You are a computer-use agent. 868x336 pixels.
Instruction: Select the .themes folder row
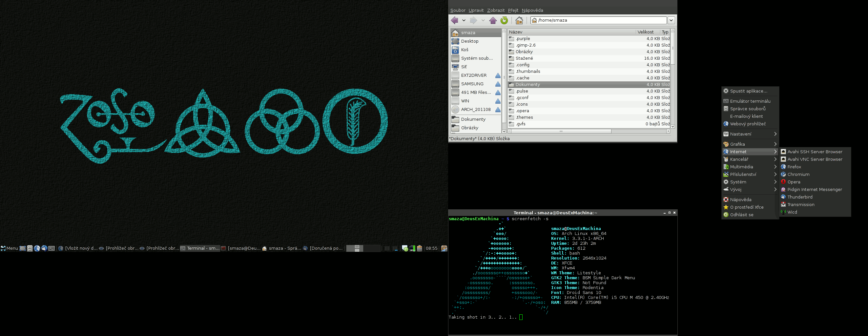click(589, 117)
